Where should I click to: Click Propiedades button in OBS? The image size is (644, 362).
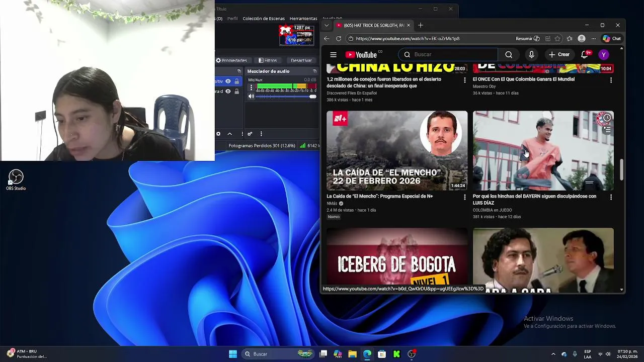coord(231,60)
